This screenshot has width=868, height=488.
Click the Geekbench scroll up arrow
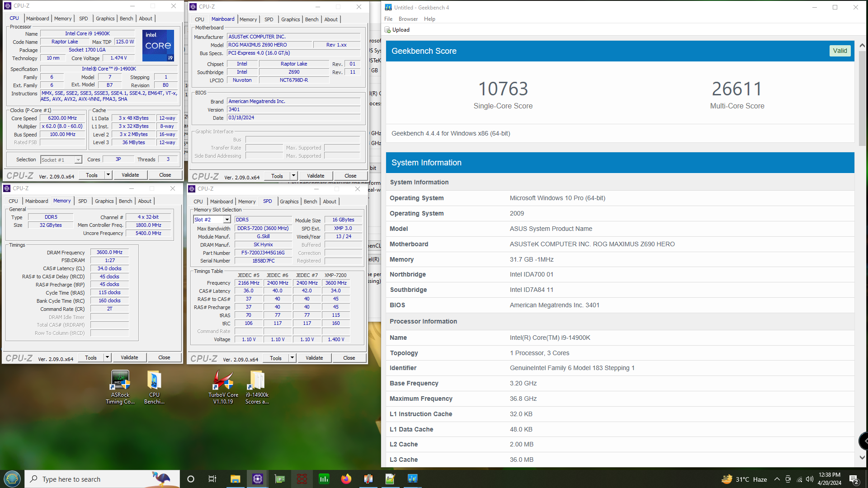point(862,45)
